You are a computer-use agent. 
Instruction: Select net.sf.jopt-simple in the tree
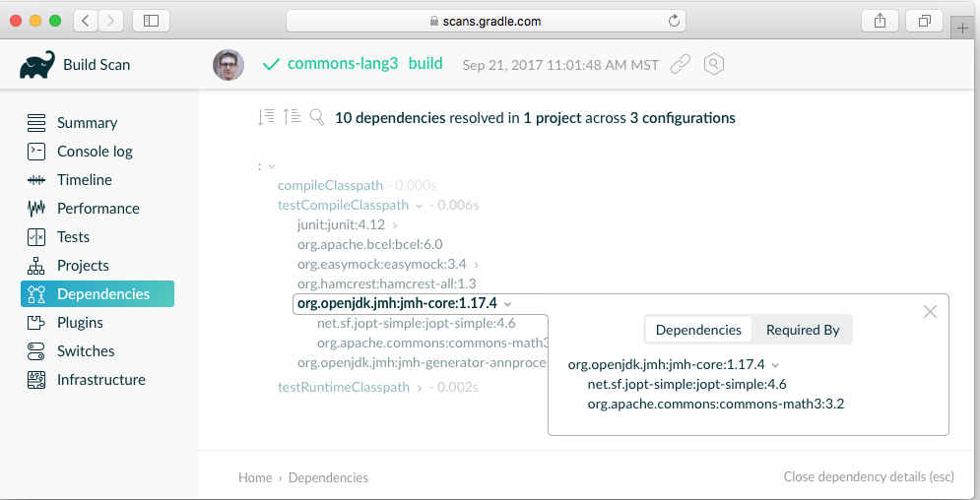[x=417, y=324]
